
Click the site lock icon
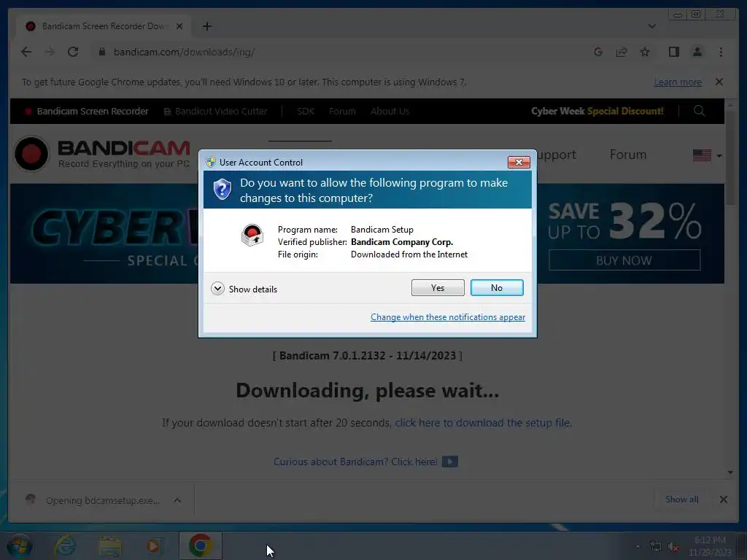(101, 52)
